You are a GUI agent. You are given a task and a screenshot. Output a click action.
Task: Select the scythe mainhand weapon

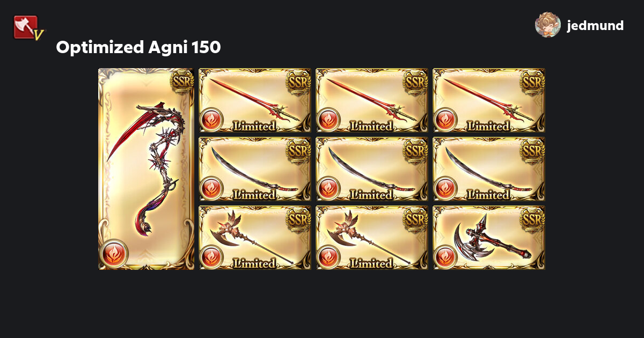pos(146,169)
